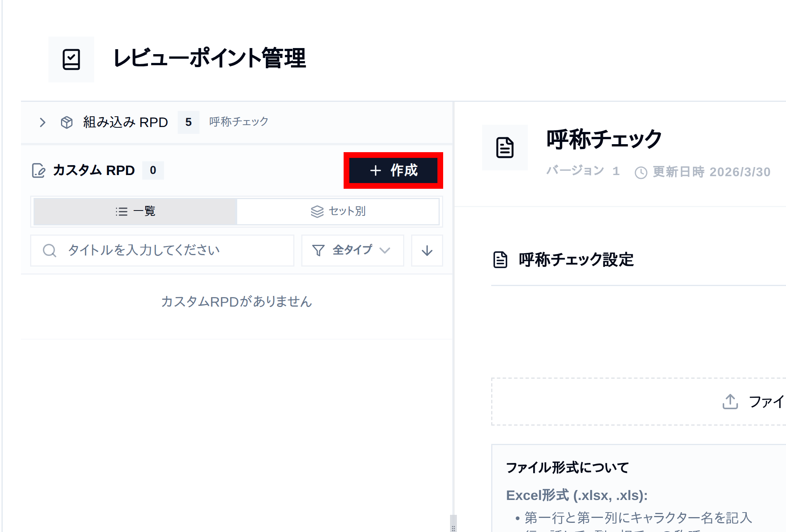Click the 第一行と第一列にキャラクター名を記入 bullet
The image size is (786, 532).
coord(638,518)
